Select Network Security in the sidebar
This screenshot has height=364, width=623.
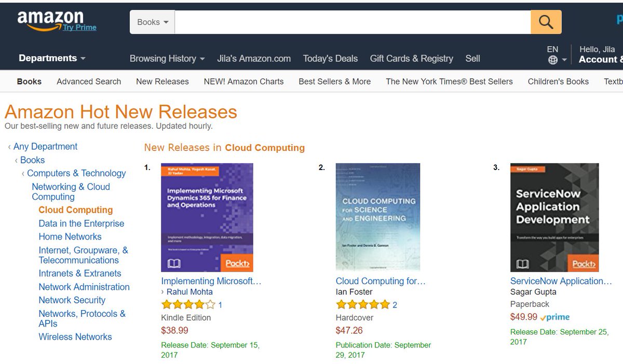72,300
